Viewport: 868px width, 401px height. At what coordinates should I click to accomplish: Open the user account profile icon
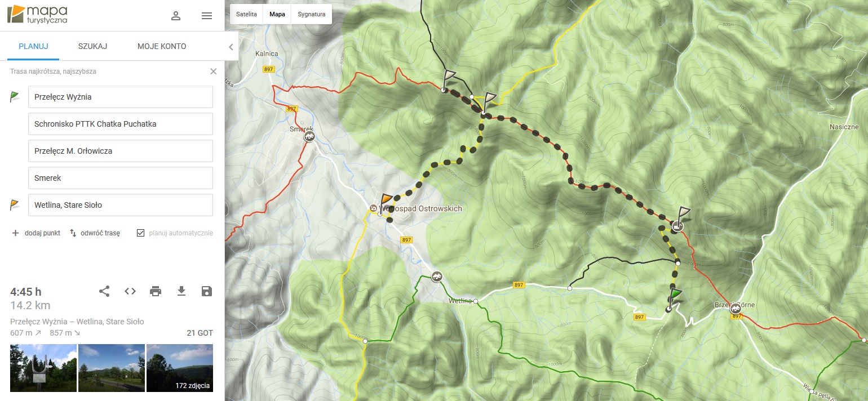176,16
